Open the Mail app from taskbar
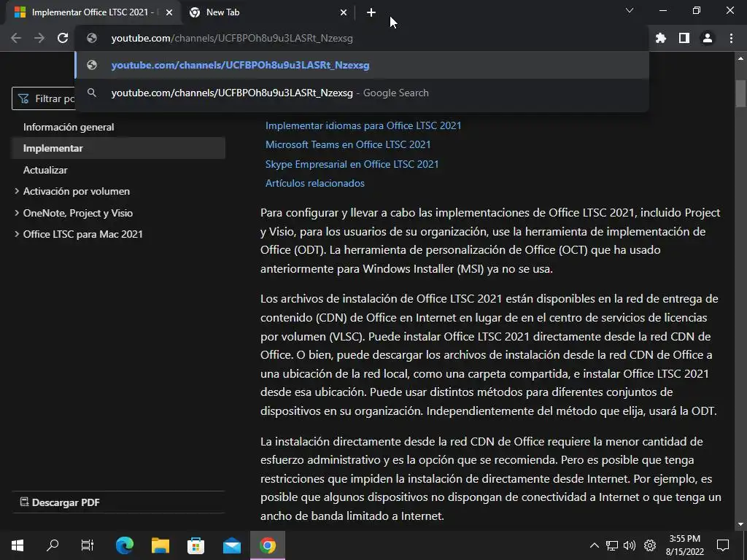 coord(231,545)
